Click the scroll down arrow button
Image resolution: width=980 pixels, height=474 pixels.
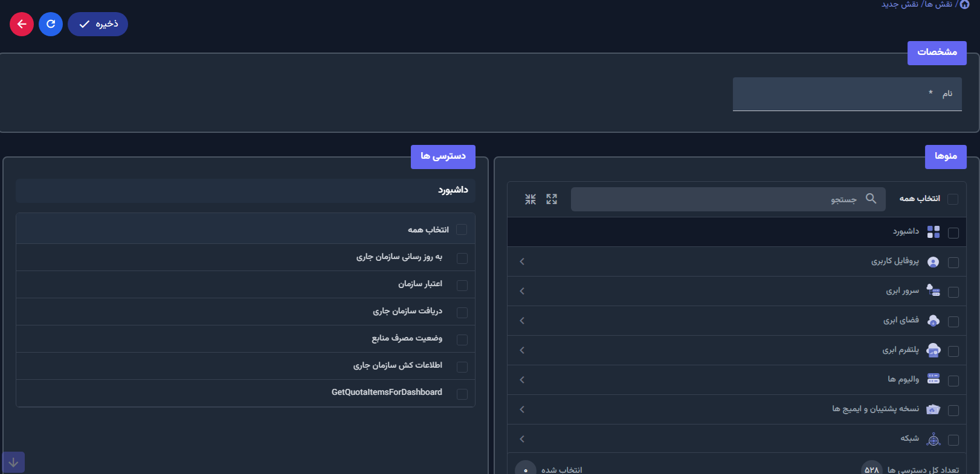pyautogui.click(x=13, y=463)
